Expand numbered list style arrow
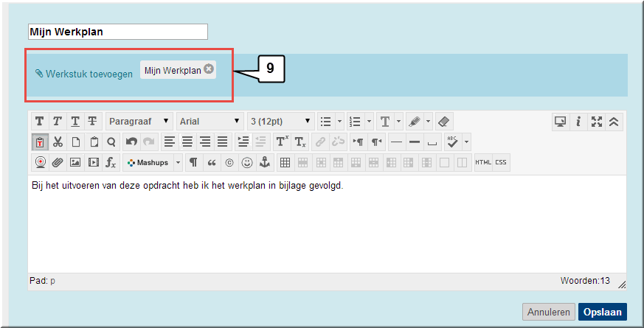Screen dimensions: 644x328 point(370,122)
